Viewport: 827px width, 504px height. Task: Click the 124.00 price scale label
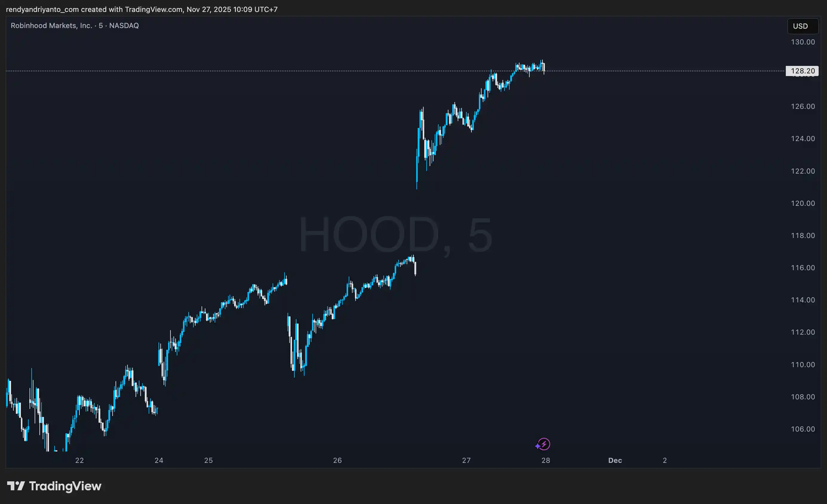803,138
